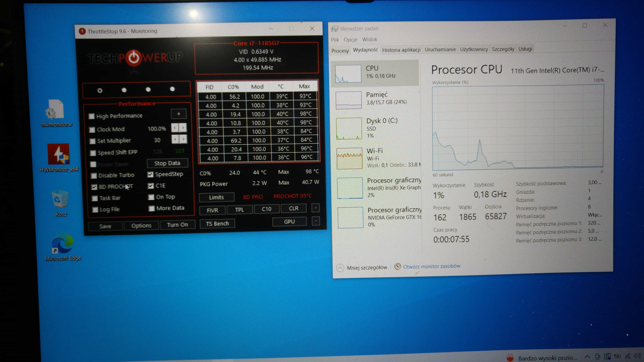Open the Widok menu in Task Manager
Screen dimensions: 644x362
click(x=370, y=39)
